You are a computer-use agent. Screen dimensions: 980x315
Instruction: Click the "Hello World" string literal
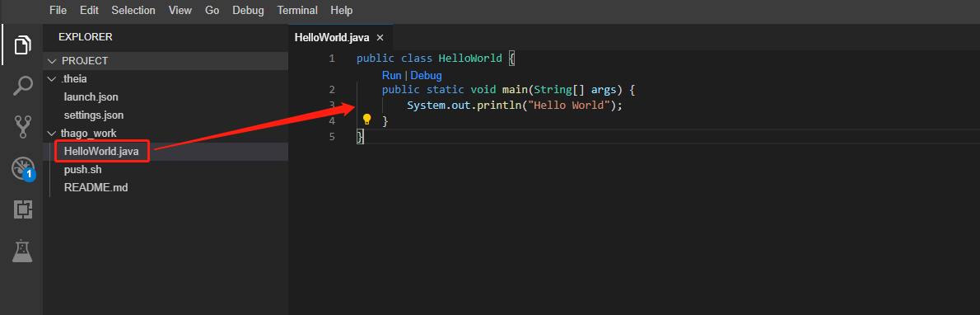pyautogui.click(x=569, y=106)
